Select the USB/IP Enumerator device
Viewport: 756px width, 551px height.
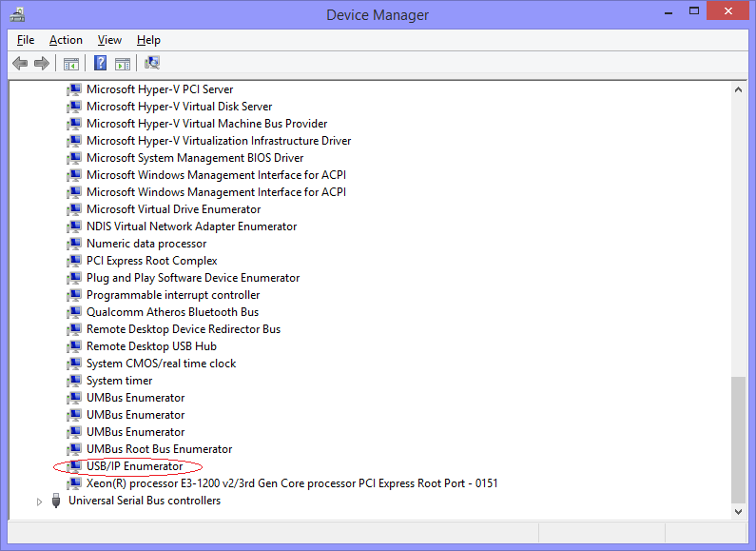coord(134,466)
